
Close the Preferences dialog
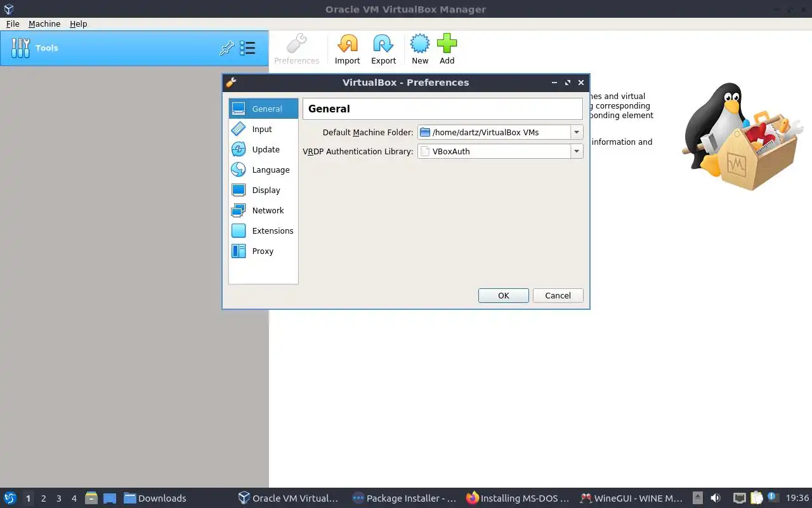click(581, 83)
